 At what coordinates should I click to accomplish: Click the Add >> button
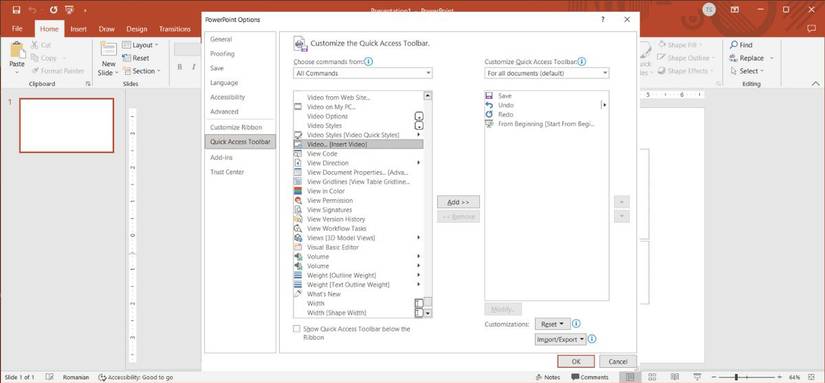tap(458, 202)
